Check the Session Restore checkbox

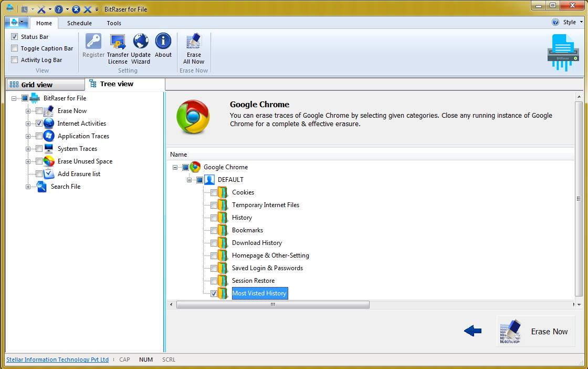pyautogui.click(x=214, y=281)
